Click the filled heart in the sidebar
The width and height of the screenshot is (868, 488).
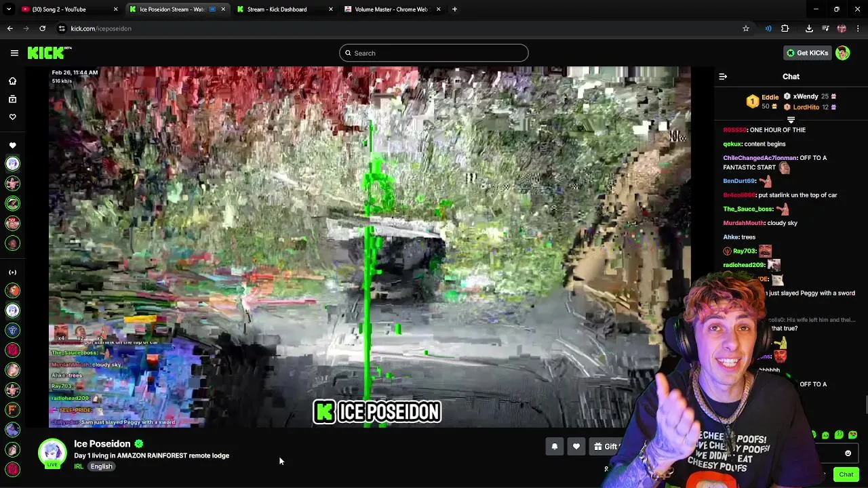[x=12, y=145]
